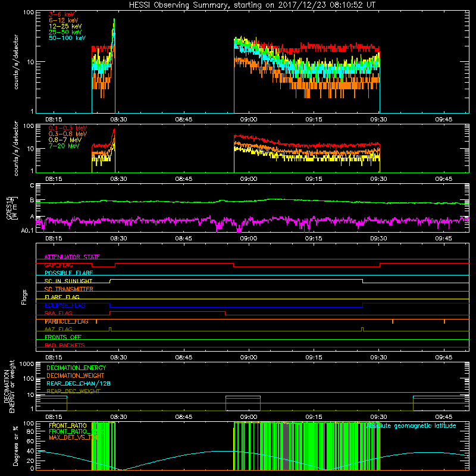476x476 pixels.
Task: Click the green 7-20 MeV legend label
Action: [64, 146]
